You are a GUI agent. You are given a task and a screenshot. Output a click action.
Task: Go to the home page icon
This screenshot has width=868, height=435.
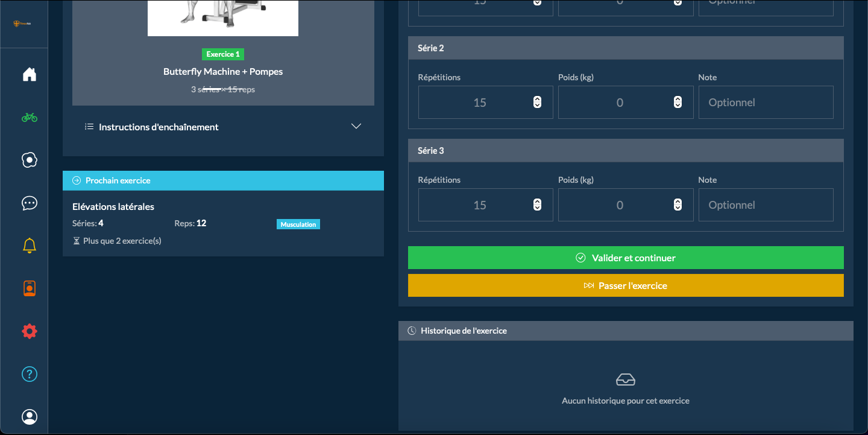pyautogui.click(x=29, y=74)
